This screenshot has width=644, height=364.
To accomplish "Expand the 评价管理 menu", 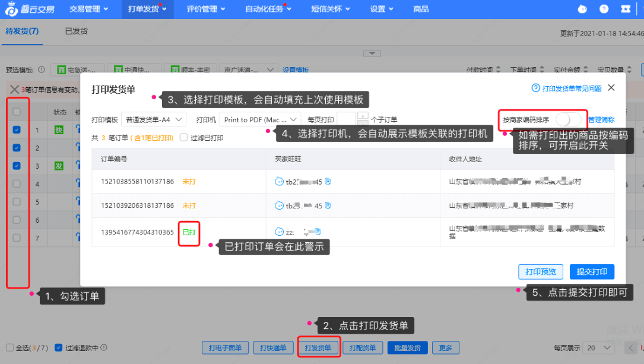I will [206, 9].
